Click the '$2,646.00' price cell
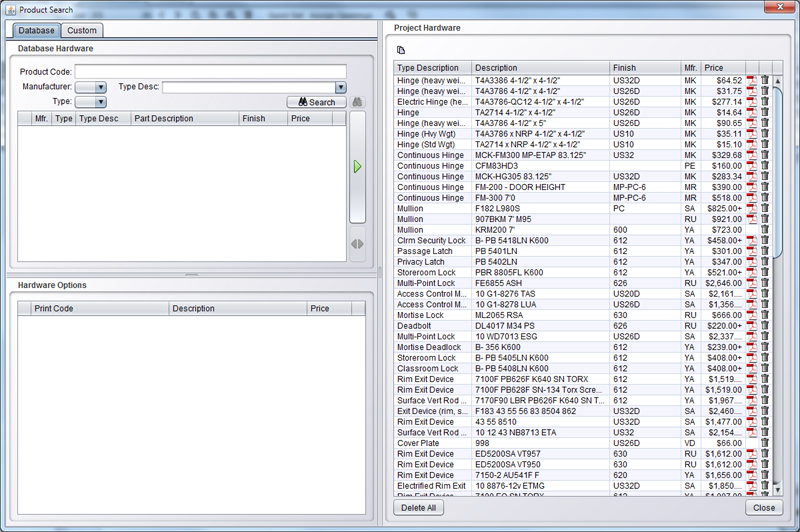Image resolution: width=800 pixels, height=532 pixels. coord(723,283)
